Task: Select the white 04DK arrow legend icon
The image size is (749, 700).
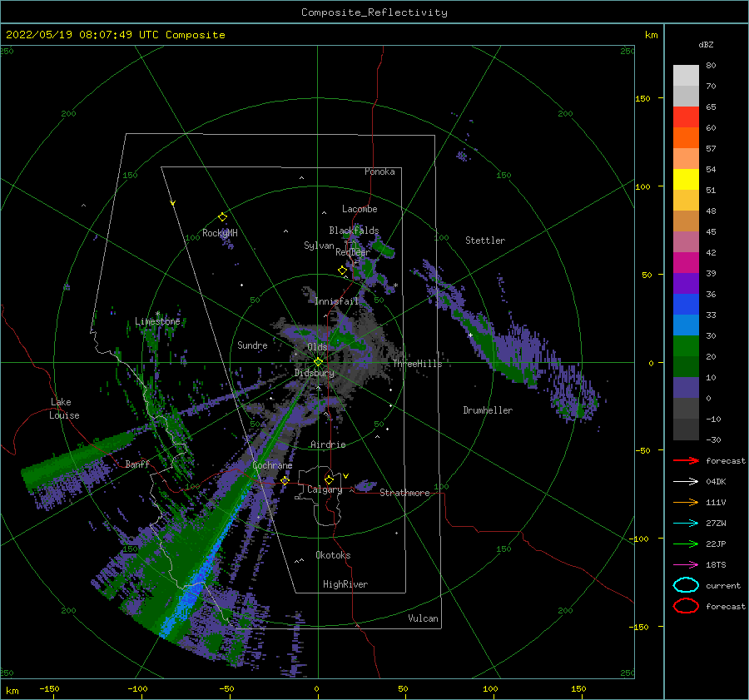Action: point(686,482)
